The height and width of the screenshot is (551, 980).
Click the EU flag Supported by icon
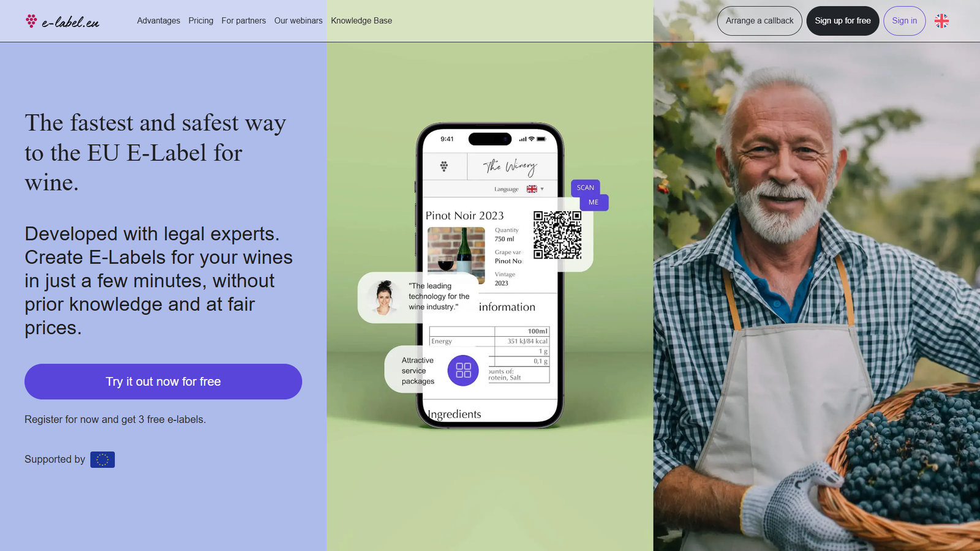click(x=102, y=460)
